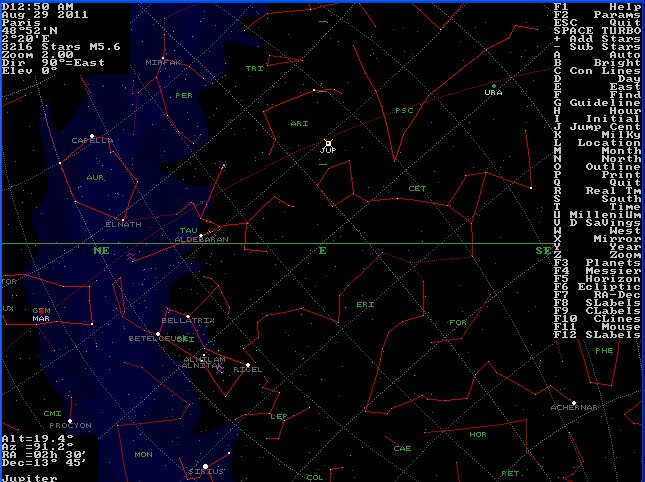
Task: Select the Capella star dot
Action: point(92,136)
